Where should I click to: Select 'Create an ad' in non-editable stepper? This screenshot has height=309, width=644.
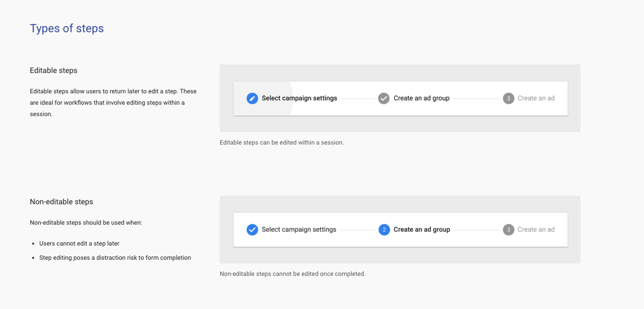[x=536, y=229]
